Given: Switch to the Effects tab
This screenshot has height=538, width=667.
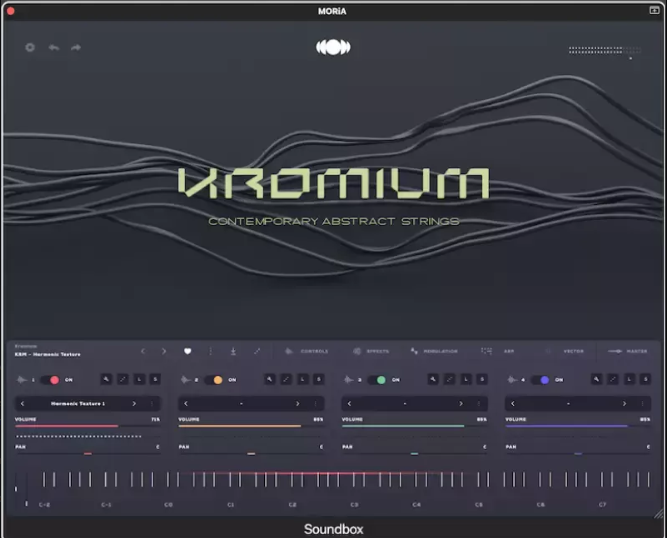Looking at the screenshot, I should [371, 351].
